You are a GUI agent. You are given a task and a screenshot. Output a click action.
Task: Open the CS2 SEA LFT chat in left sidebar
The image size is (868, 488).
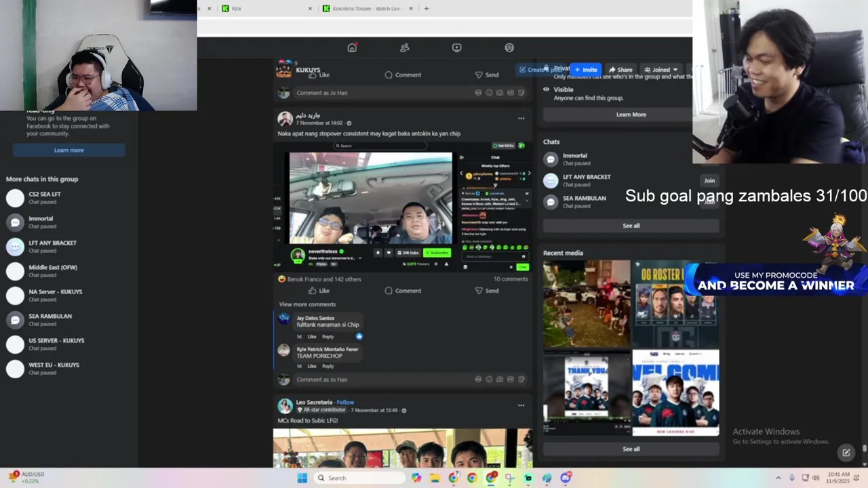click(x=68, y=198)
